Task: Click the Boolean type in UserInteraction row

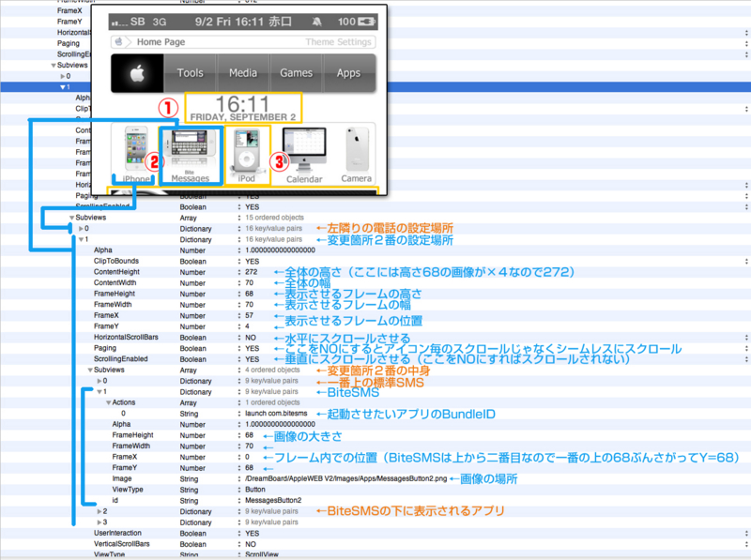Action: tap(193, 533)
